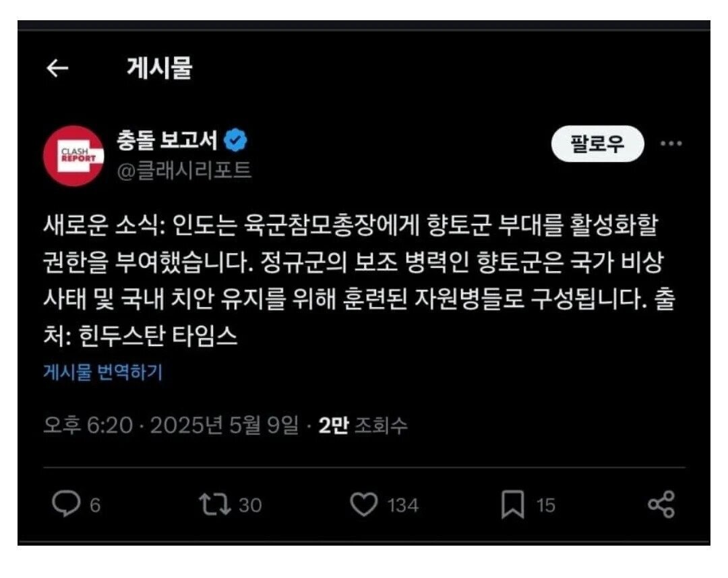The height and width of the screenshot is (578, 728).
Task: Bookmark the post with bookmark icon
Action: tap(513, 504)
